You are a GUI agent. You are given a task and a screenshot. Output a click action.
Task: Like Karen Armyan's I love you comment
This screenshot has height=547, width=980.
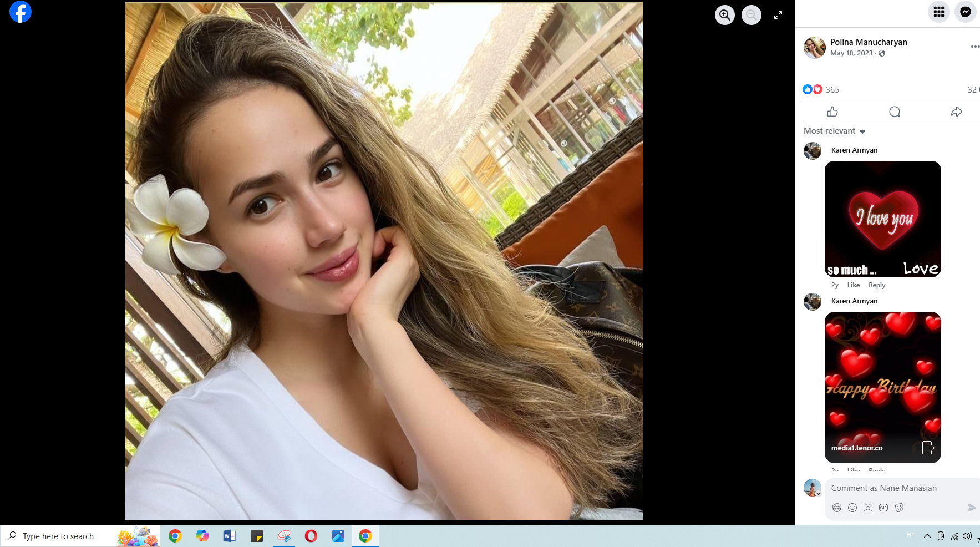coord(853,285)
